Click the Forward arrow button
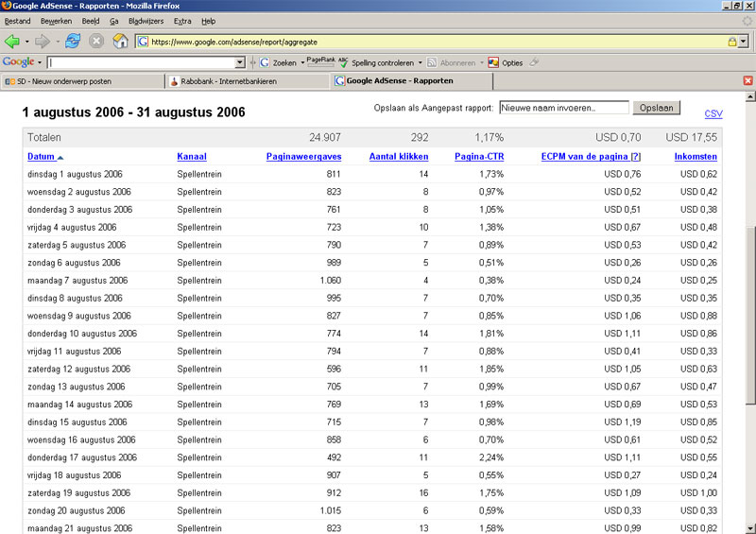This screenshot has height=534, width=756. 43,42
